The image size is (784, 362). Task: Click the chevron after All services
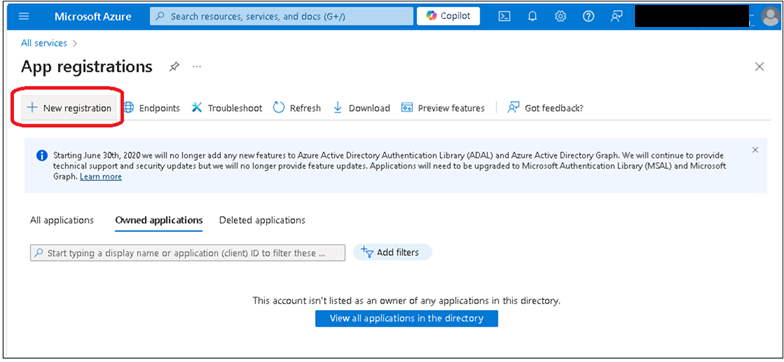point(75,44)
